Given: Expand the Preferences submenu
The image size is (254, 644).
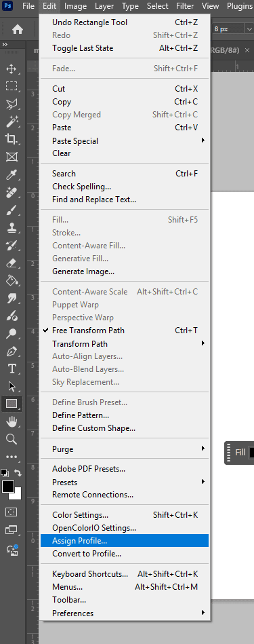Looking at the screenshot, I should [x=125, y=613].
